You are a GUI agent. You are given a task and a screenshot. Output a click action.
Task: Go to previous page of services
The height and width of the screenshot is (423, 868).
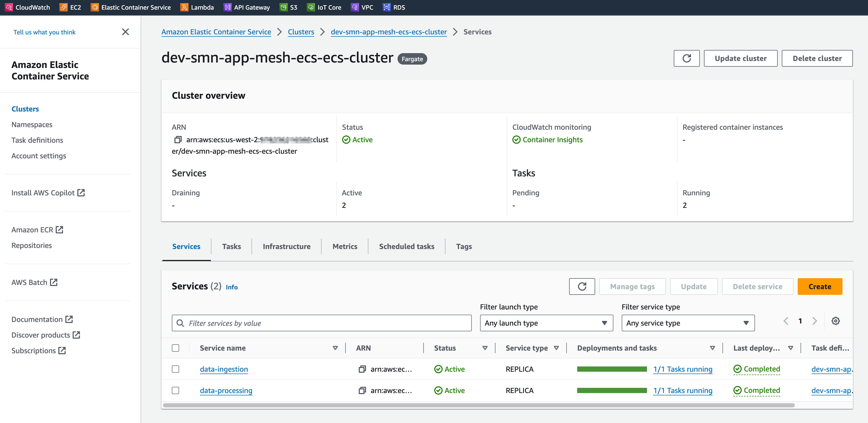[786, 321]
